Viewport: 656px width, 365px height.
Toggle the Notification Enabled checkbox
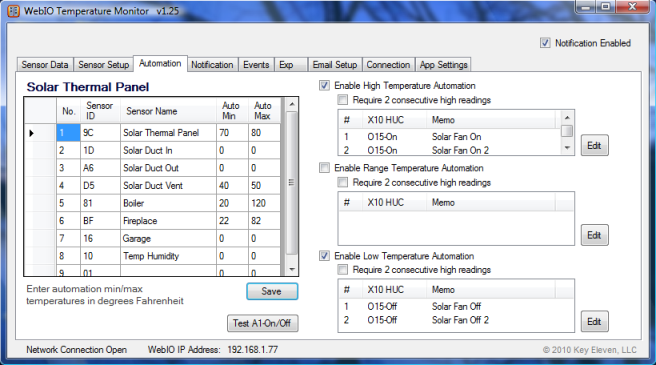click(x=545, y=43)
